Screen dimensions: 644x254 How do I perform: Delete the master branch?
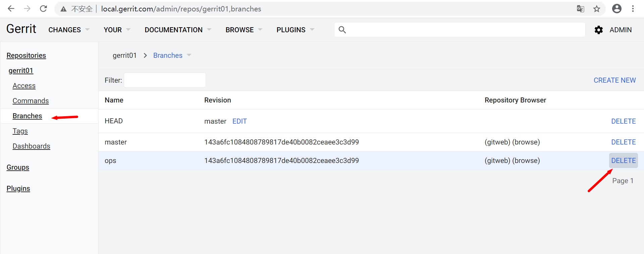point(623,142)
